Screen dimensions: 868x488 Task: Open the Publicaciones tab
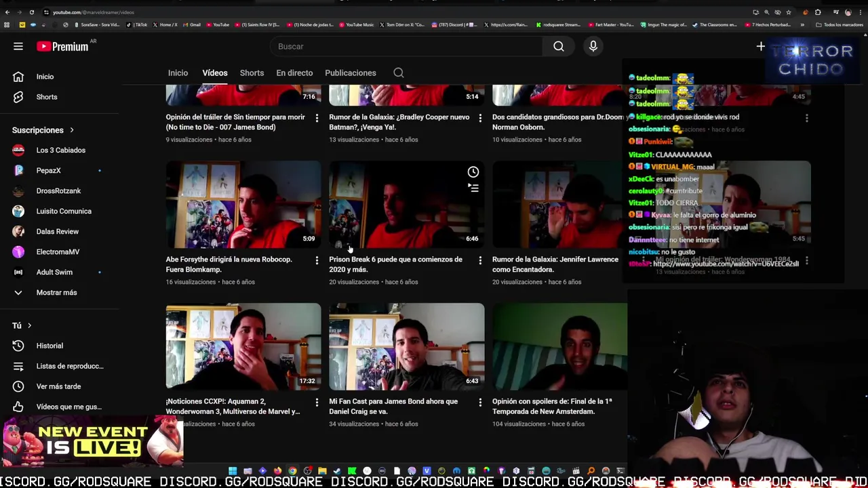pyautogui.click(x=351, y=73)
